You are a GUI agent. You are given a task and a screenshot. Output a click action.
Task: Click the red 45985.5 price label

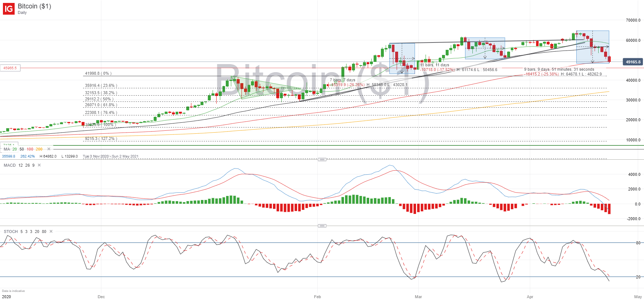click(10, 68)
